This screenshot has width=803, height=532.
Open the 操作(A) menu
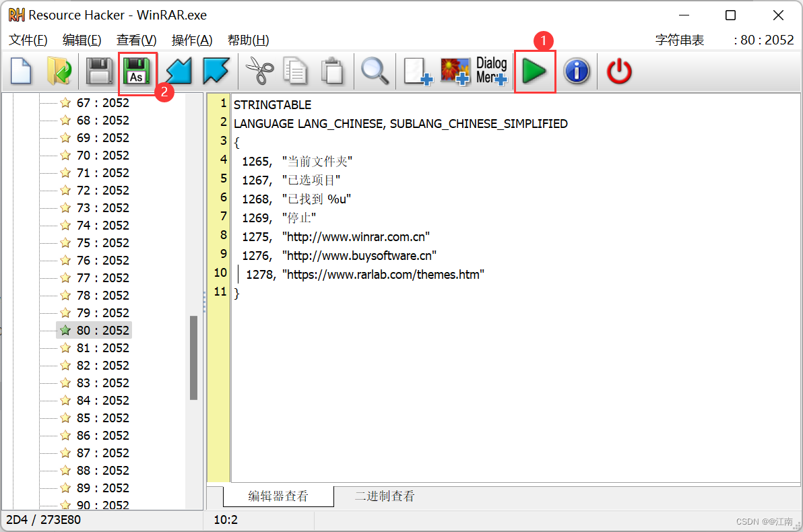(x=191, y=40)
